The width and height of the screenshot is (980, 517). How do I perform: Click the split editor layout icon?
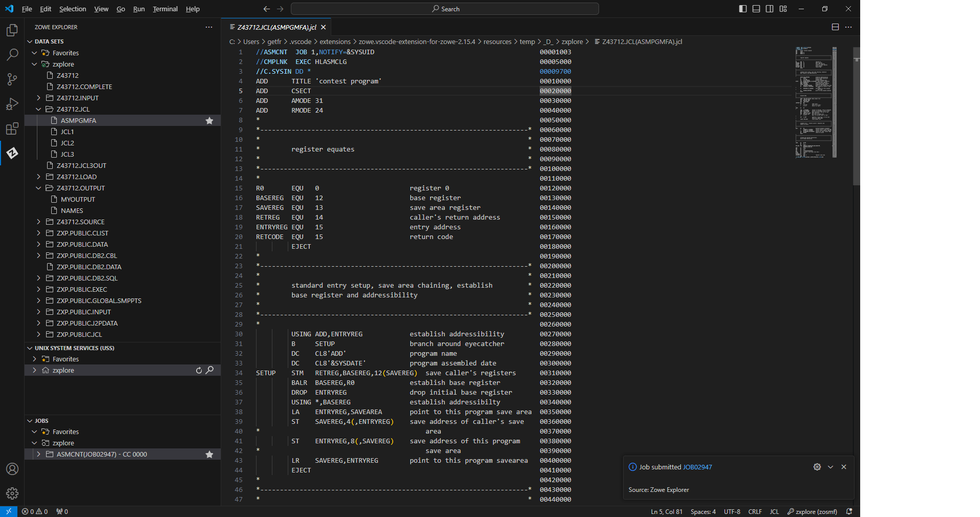(x=835, y=27)
